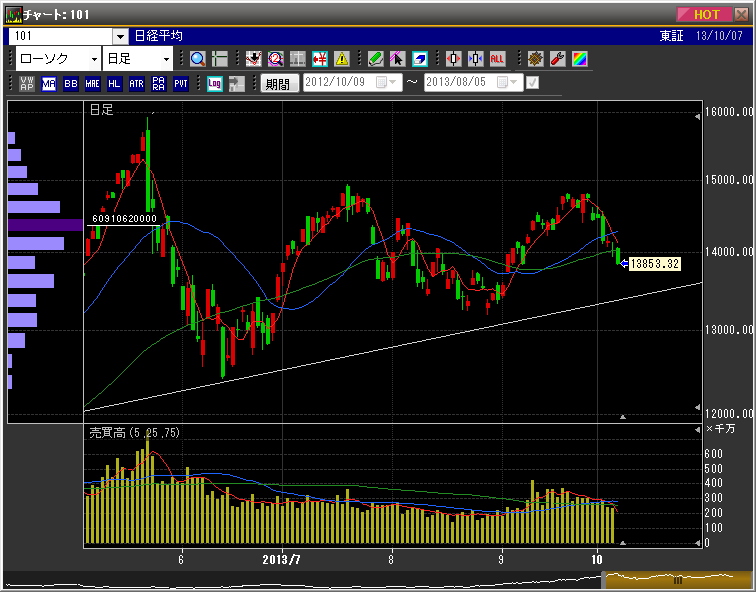The image size is (756, 592).
Task: Click the start date field 2012/10/09
Action: click(338, 84)
